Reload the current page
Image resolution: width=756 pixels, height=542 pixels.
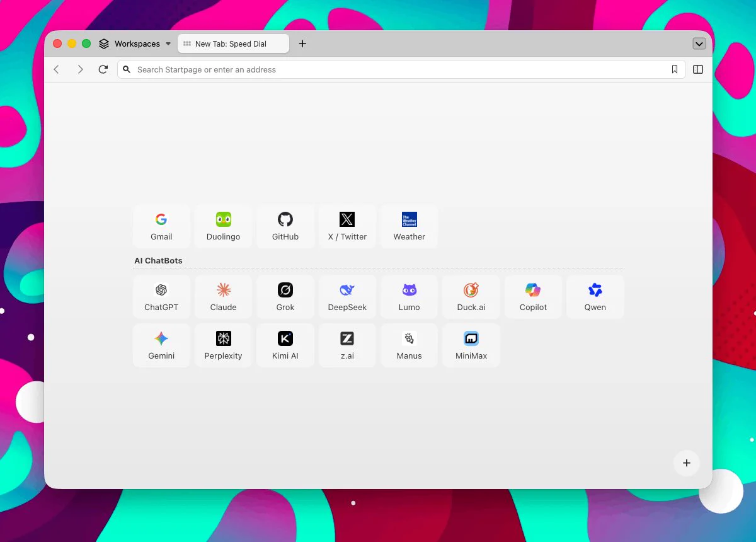[x=103, y=69]
